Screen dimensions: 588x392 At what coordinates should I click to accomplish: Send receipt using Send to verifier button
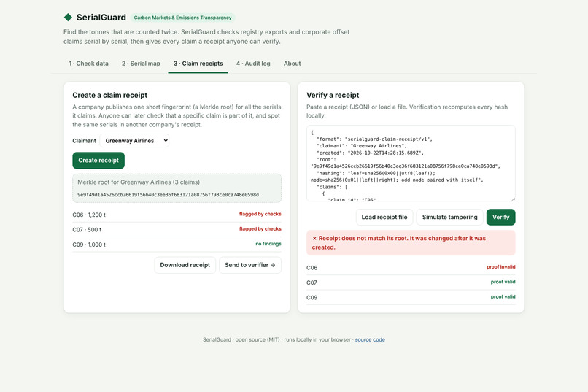(x=250, y=265)
